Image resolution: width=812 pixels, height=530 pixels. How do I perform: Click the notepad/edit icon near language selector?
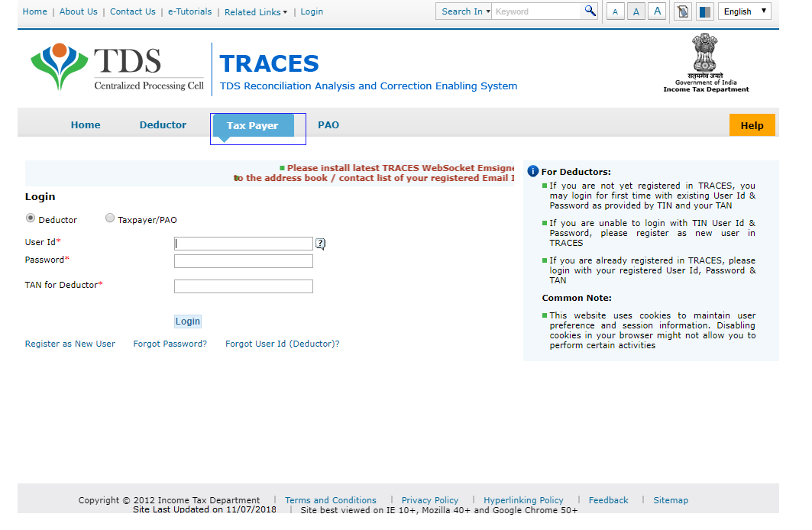coord(681,11)
